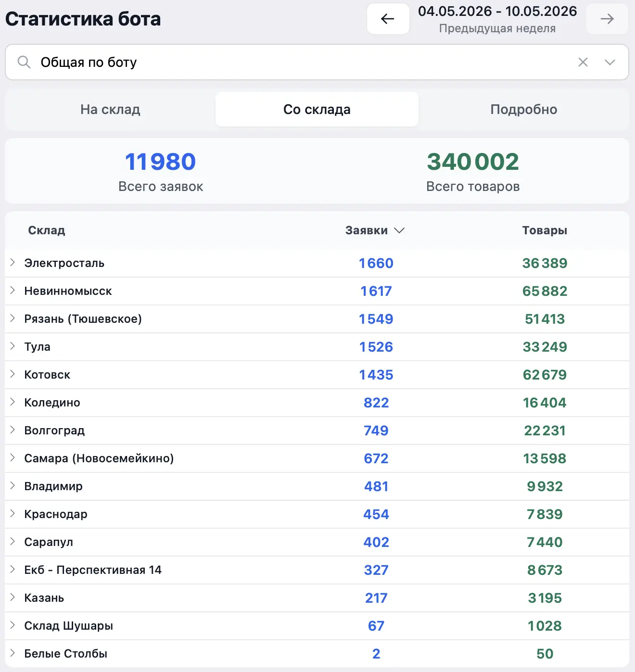Viewport: 635px width, 672px height.
Task: Click goods count 16404
Action: click(x=545, y=403)
